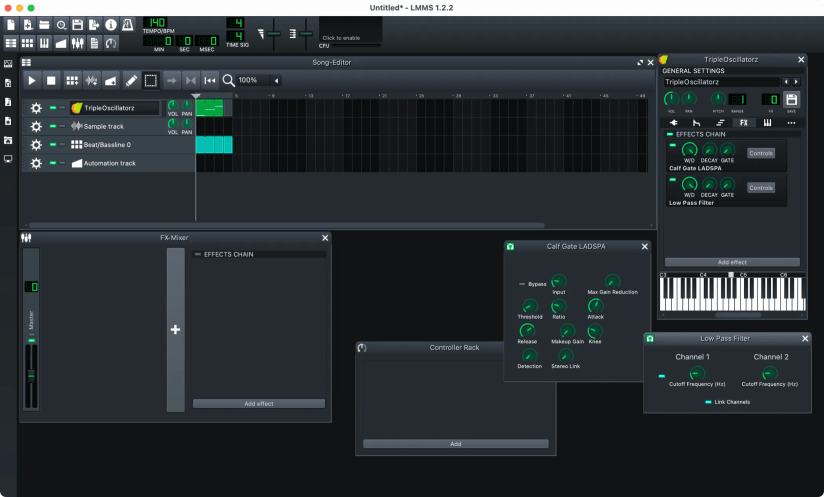Switch to the chord stacking/arpeggio tab

(720, 123)
